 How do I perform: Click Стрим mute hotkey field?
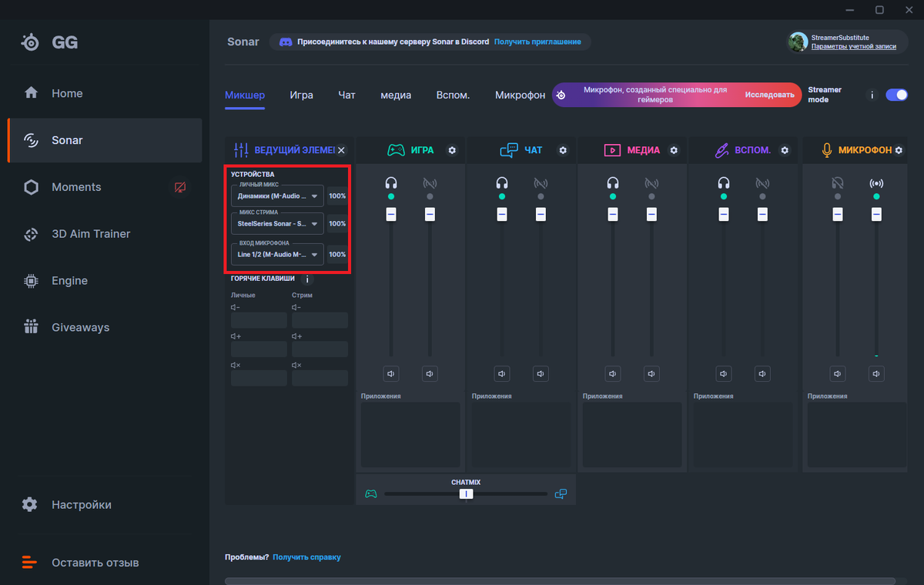[320, 378]
